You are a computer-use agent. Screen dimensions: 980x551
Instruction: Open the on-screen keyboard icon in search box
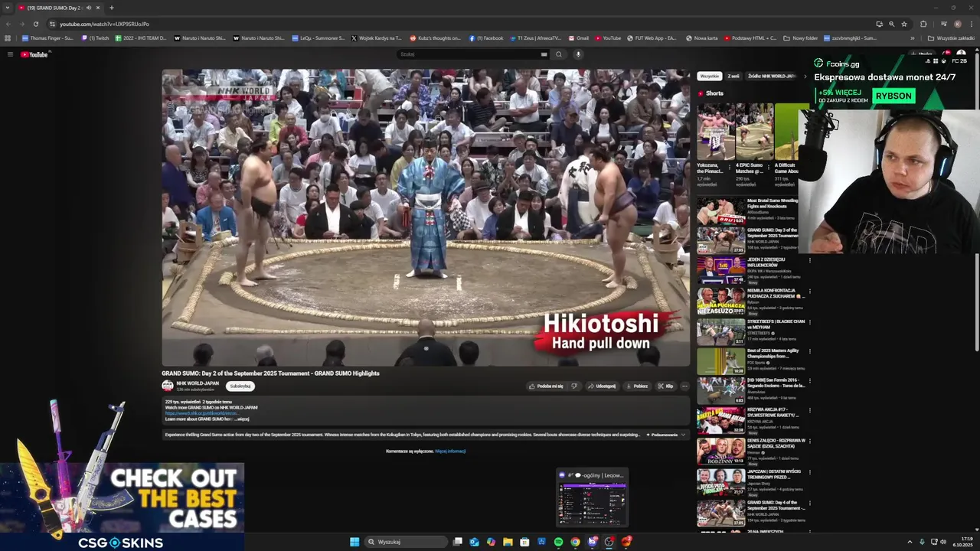coord(544,54)
